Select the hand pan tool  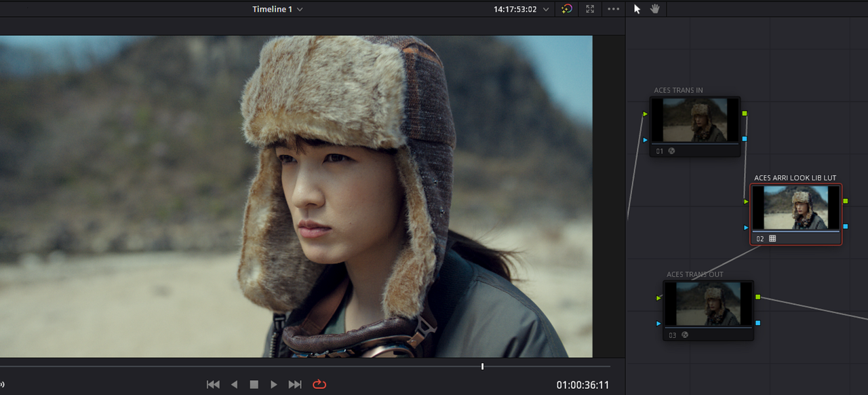tap(654, 9)
